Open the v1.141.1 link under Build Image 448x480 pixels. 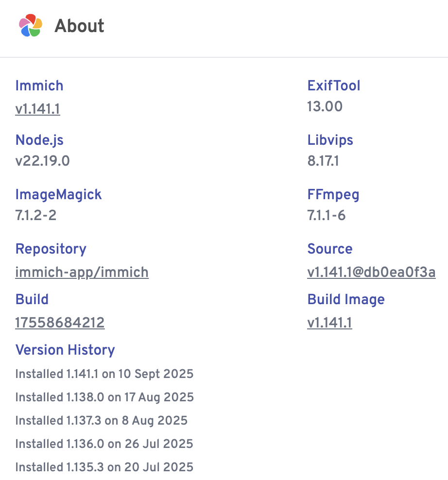pos(329,323)
